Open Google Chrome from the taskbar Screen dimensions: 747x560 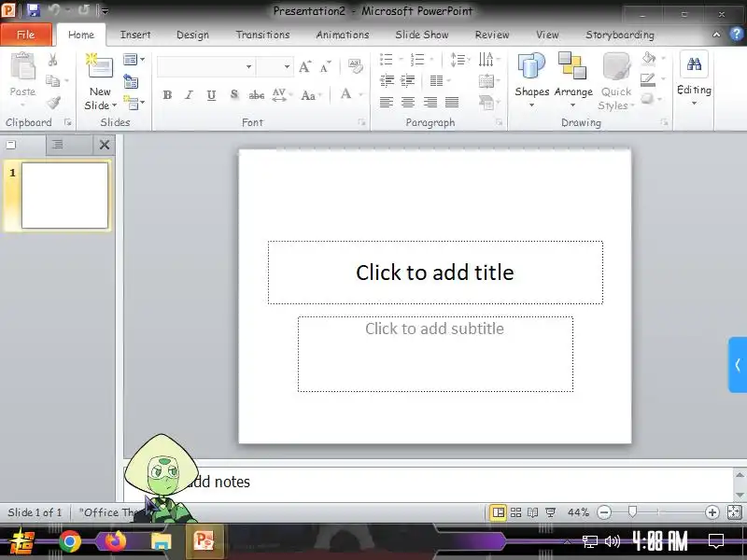pyautogui.click(x=69, y=541)
